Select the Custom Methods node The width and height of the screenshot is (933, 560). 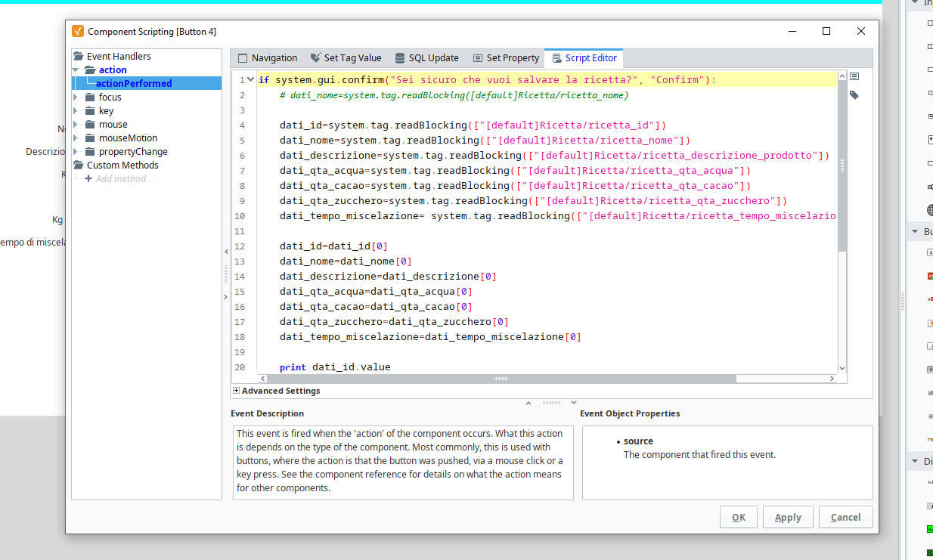(116, 166)
